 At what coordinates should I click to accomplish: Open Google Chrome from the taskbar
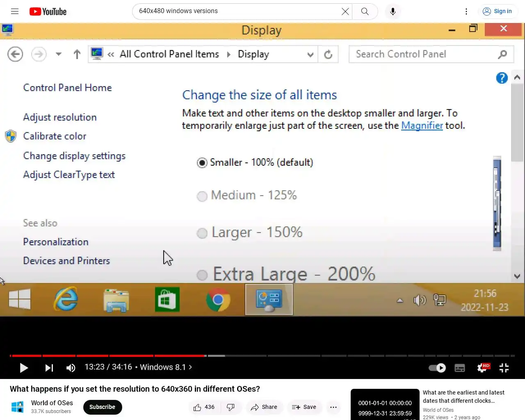[x=218, y=300]
